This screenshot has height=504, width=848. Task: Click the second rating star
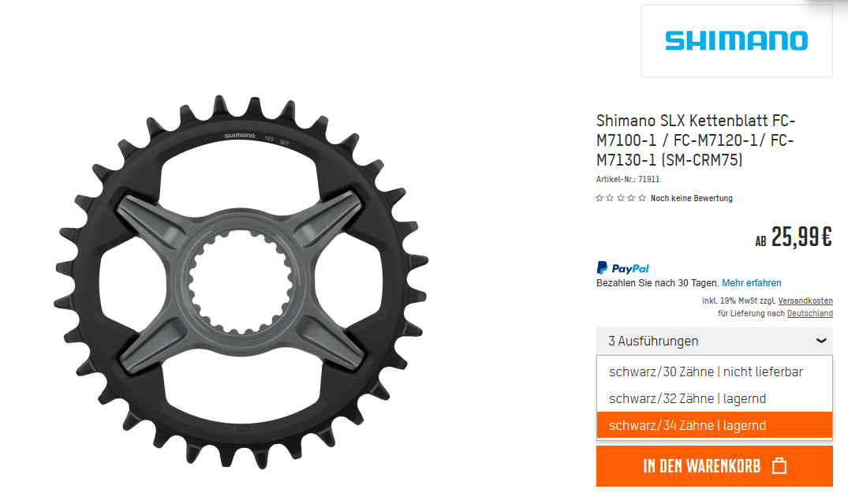610,198
